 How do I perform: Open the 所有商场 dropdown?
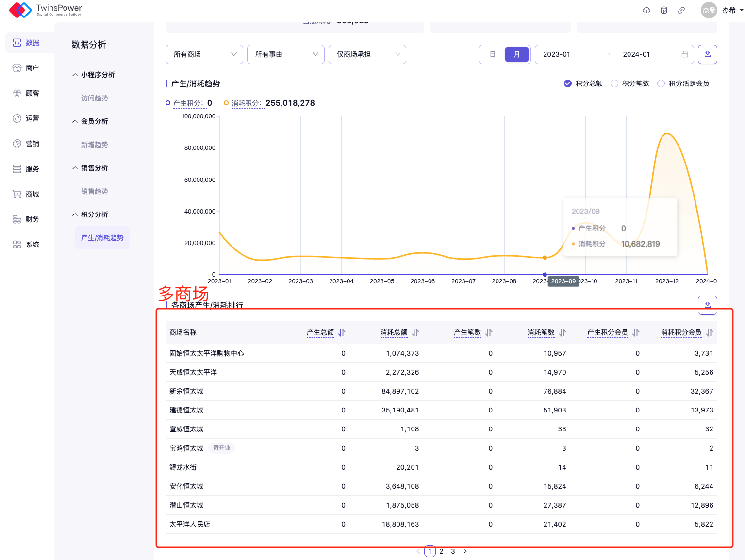tap(204, 54)
